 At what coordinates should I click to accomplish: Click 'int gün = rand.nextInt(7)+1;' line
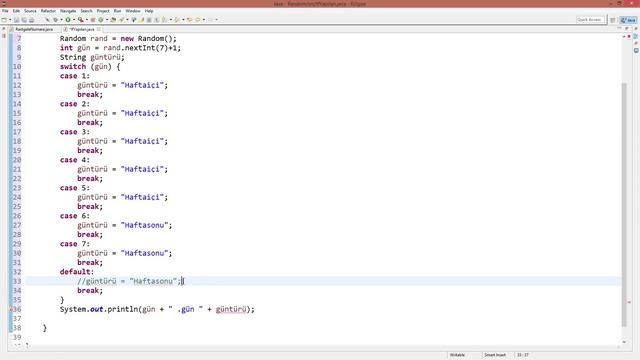pos(120,48)
